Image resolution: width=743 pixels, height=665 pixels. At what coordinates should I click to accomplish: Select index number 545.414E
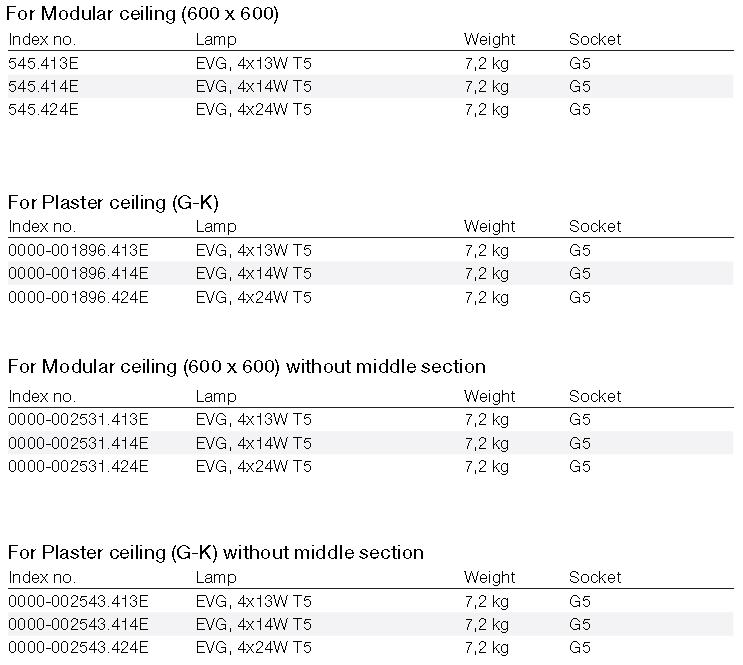tap(43, 86)
